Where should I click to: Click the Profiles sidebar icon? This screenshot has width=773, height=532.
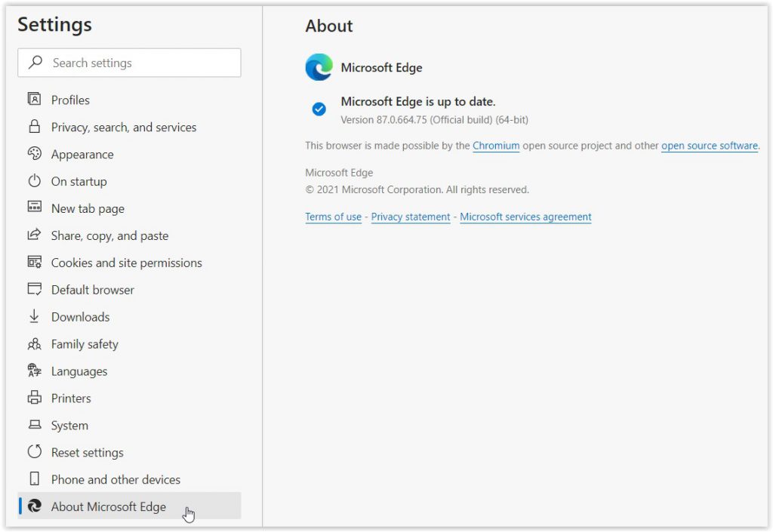tap(34, 99)
